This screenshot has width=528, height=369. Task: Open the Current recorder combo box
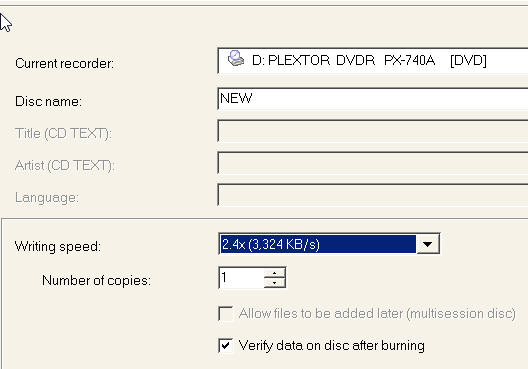coord(373,61)
